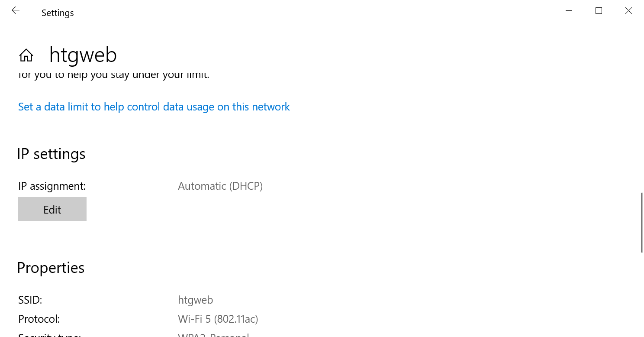Minimize the Settings window
This screenshot has width=644, height=337.
pos(568,10)
